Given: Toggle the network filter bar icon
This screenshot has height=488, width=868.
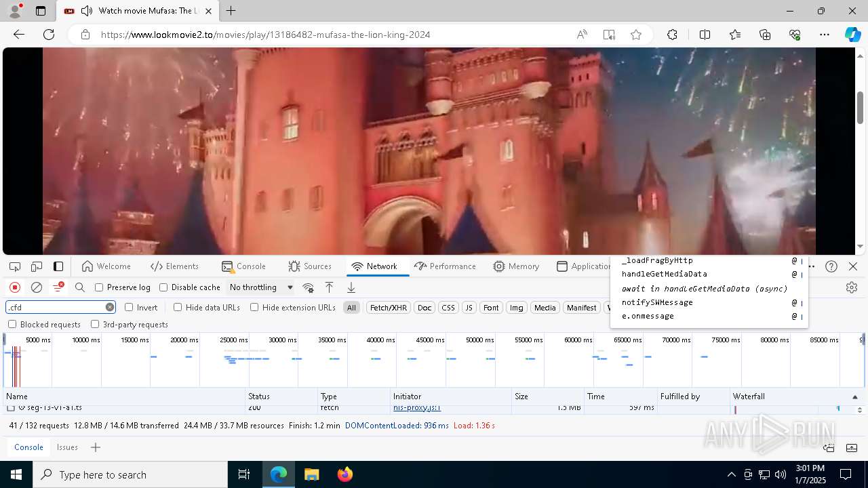Looking at the screenshot, I should click(x=58, y=287).
